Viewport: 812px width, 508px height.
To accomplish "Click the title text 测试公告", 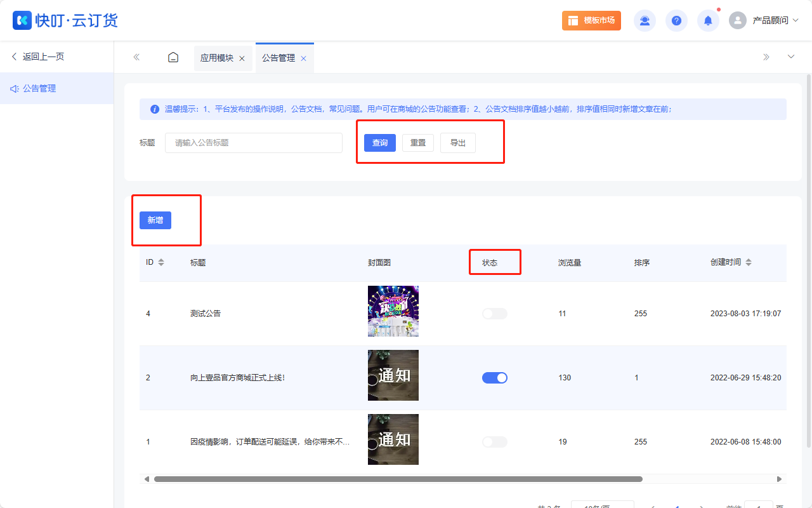I will pos(206,314).
